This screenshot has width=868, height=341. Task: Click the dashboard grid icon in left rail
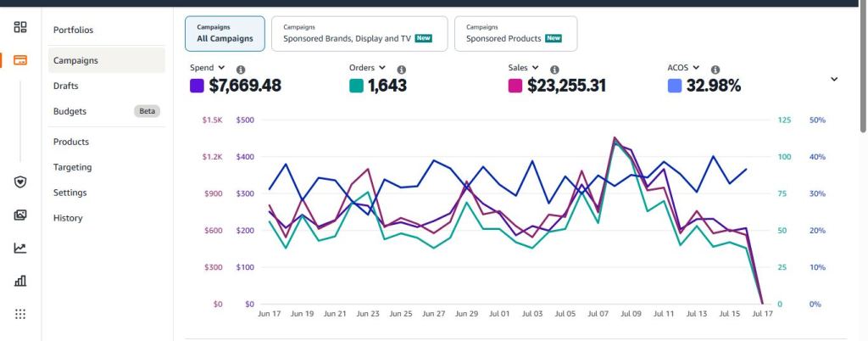coord(20,27)
